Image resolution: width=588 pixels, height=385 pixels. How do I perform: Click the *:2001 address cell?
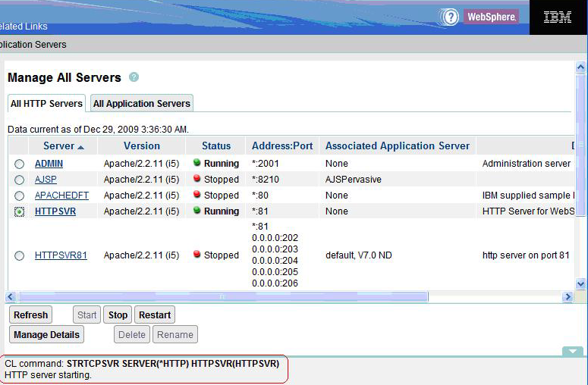point(265,164)
